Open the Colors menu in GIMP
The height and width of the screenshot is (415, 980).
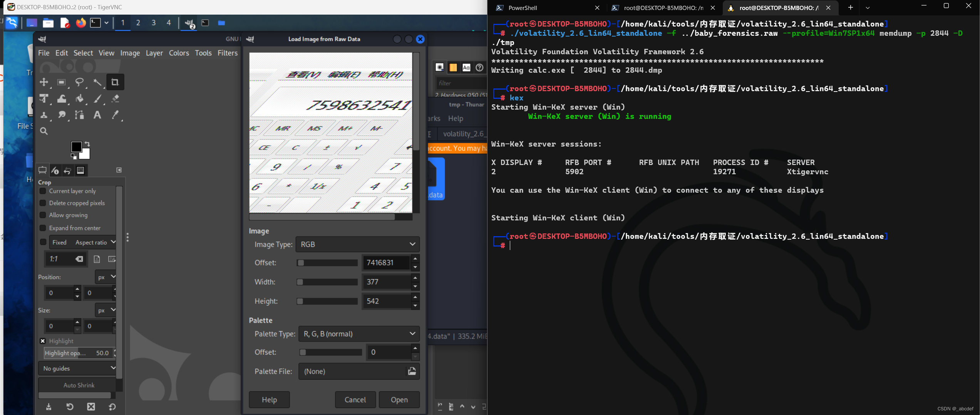click(179, 53)
